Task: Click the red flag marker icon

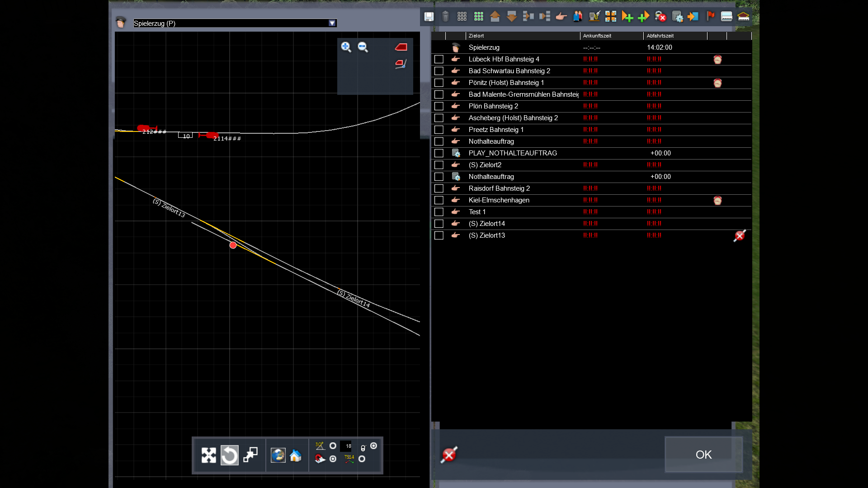Action: [710, 17]
